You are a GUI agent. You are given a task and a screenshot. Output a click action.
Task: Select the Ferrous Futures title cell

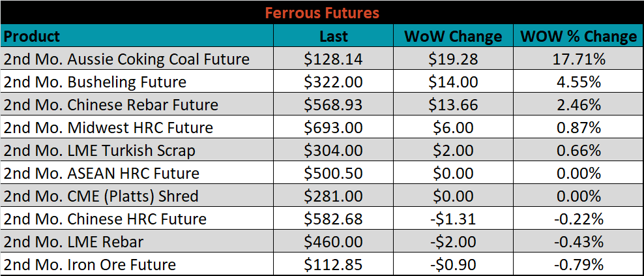coord(322,12)
